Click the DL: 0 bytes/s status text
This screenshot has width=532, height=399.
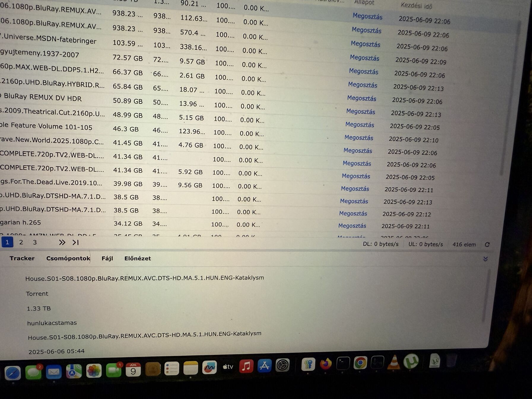[381, 244]
